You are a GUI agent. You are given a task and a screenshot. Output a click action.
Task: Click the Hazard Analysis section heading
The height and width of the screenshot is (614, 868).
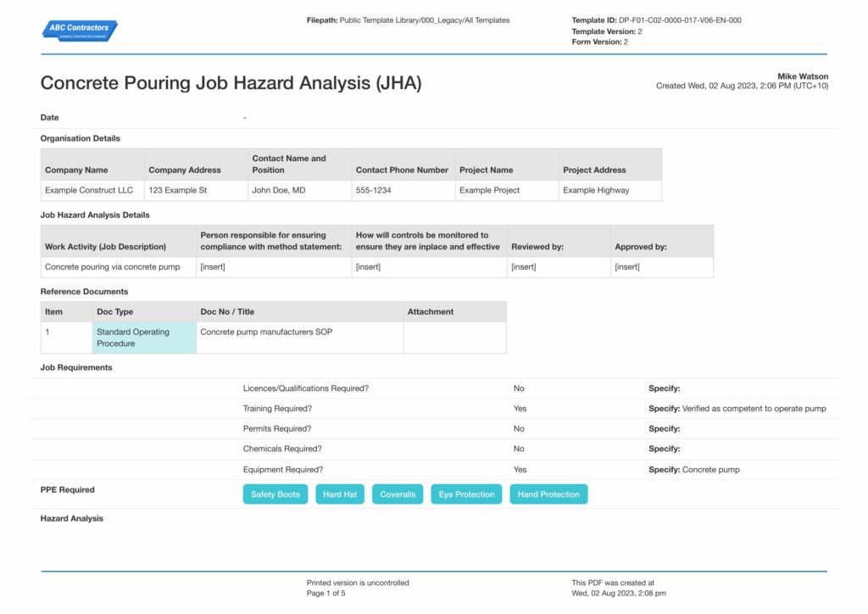point(72,519)
